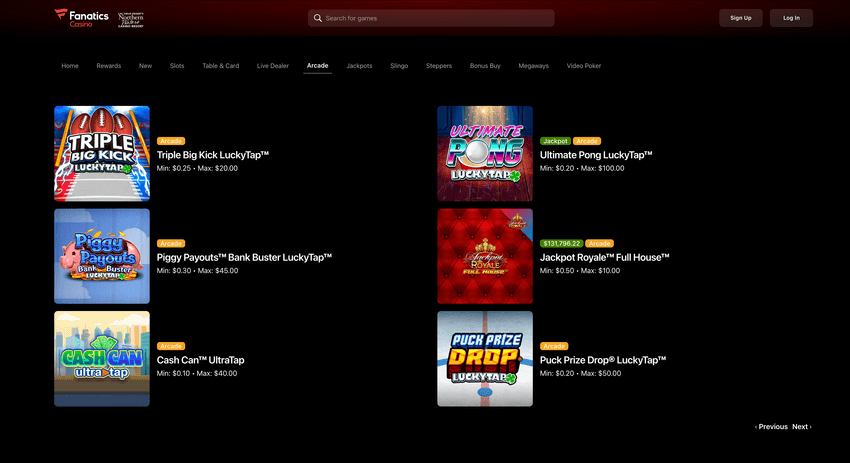Viewport: 850px width, 463px height.
Task: Open Ultimate Pong LuckyTap thumbnail
Action: (x=485, y=153)
